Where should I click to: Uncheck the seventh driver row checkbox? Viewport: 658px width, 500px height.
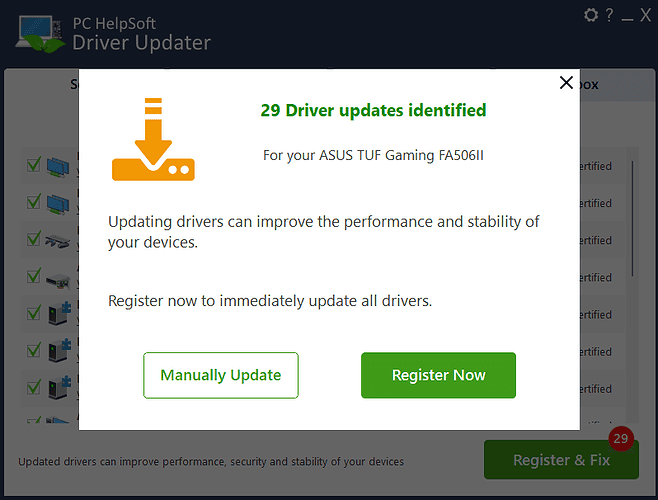(x=33, y=388)
